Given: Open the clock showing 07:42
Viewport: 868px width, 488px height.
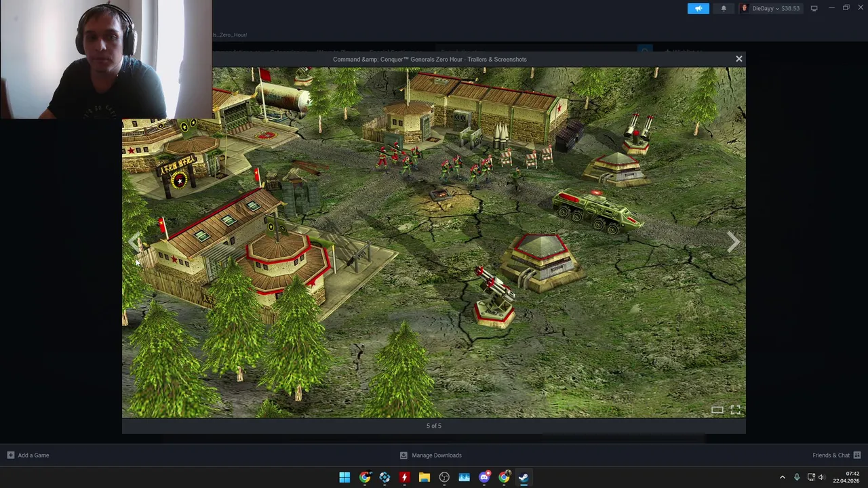Looking at the screenshot, I should pos(846,477).
